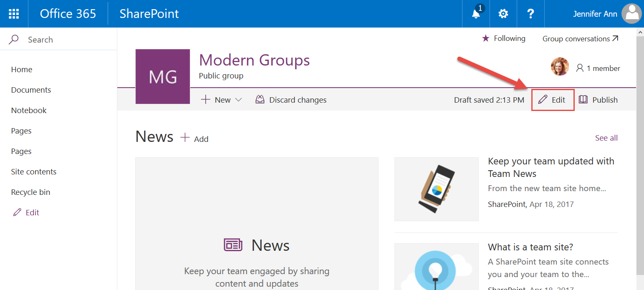Click the group member's photo
This screenshot has width=644, height=290.
[560, 67]
